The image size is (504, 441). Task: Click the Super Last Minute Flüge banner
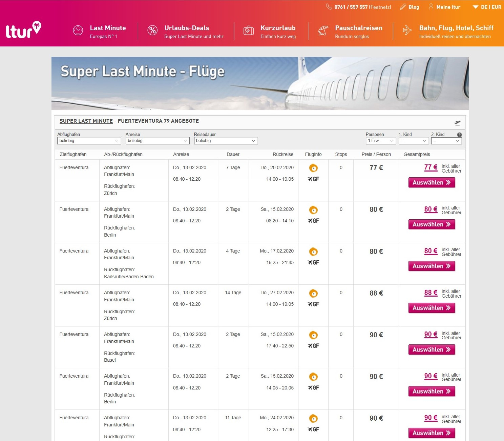[260, 83]
